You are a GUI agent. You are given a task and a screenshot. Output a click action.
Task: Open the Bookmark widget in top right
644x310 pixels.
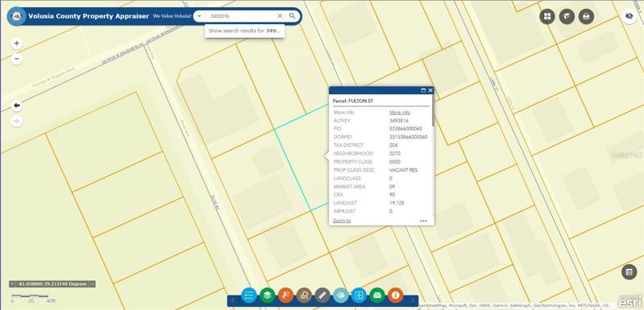tap(567, 16)
